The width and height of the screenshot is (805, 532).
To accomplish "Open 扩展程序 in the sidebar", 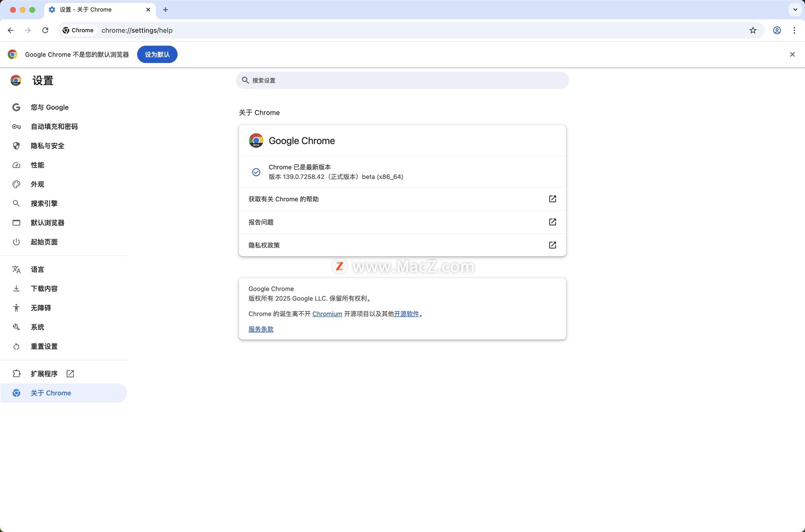I will click(x=63, y=374).
